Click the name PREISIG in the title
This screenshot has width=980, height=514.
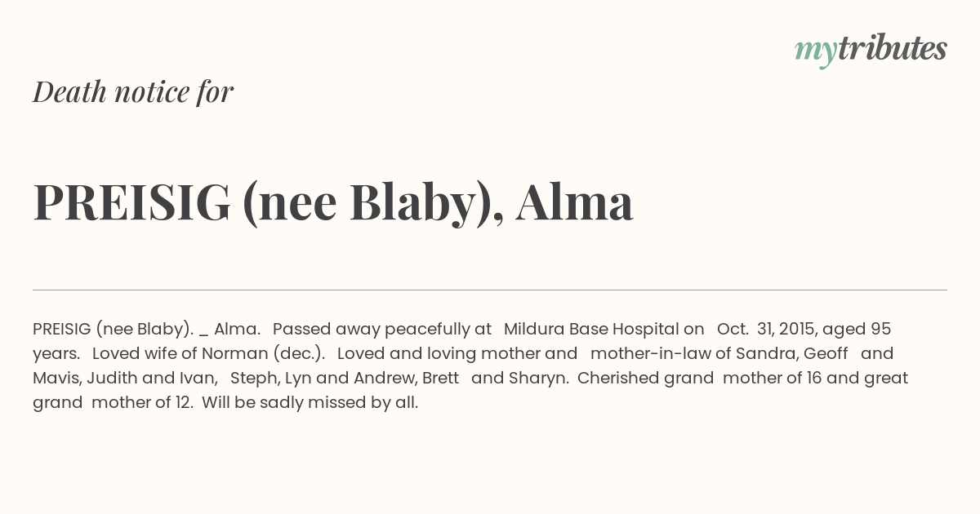(132, 202)
